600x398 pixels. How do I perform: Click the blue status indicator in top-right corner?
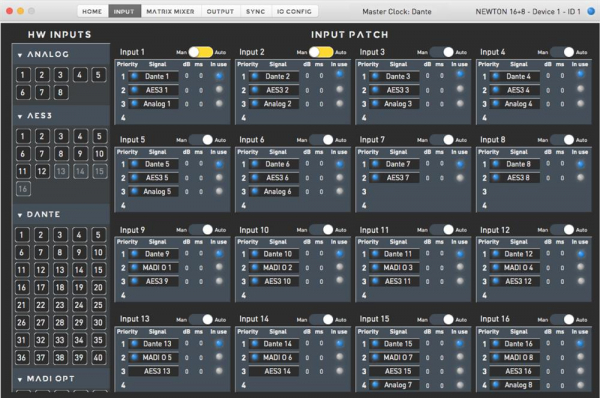click(591, 11)
